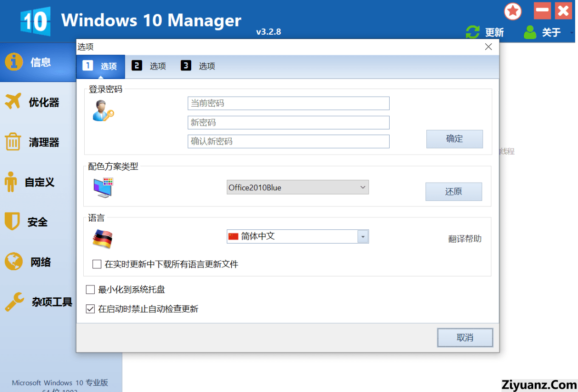578x392 pixels.
Task: Select the 杂项工具 wrench icon
Action: coord(14,302)
